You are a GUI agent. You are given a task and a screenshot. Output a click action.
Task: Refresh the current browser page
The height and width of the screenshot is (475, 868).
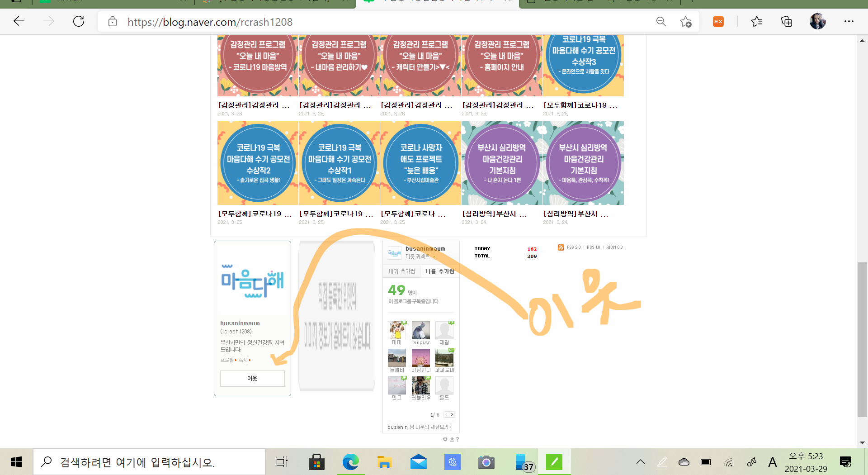tap(79, 22)
